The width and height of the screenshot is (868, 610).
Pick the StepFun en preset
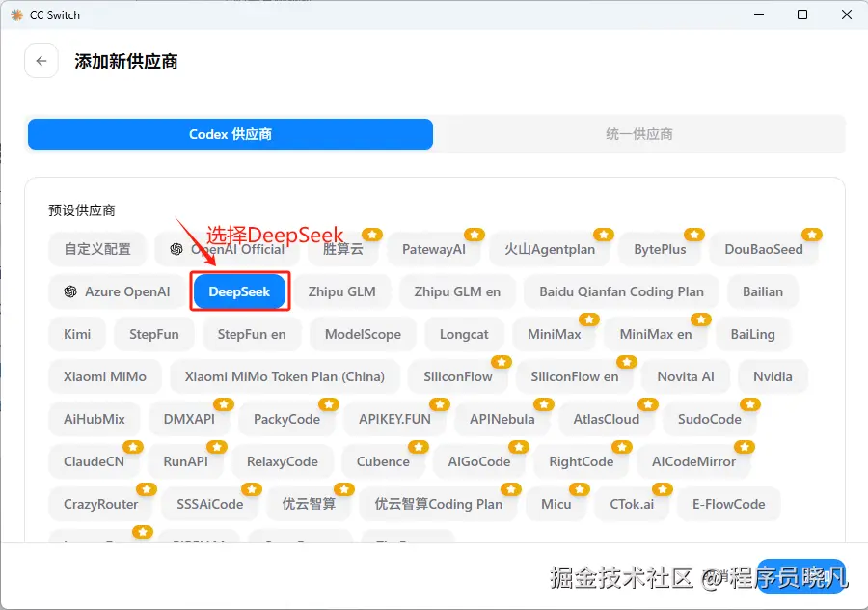pyautogui.click(x=252, y=334)
